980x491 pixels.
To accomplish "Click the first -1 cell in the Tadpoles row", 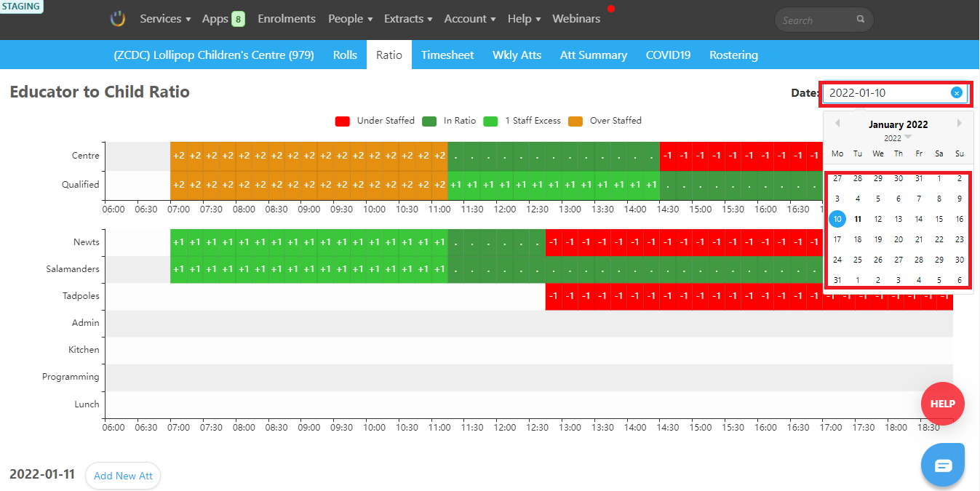I will pos(554,296).
